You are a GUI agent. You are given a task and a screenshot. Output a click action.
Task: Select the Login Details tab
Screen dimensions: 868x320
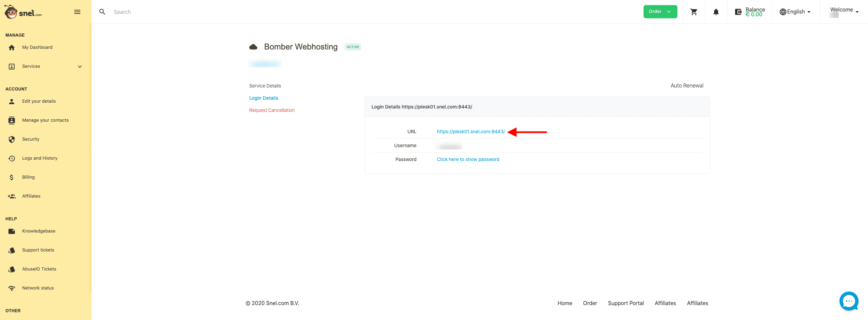(263, 98)
